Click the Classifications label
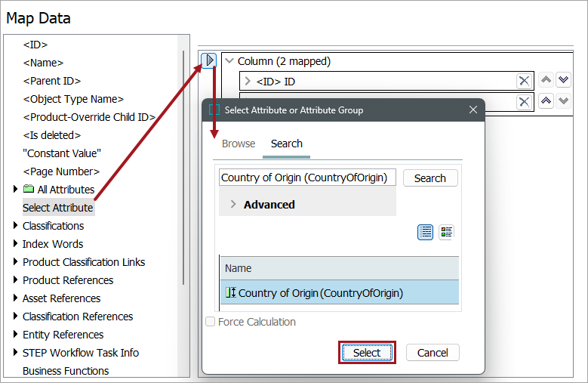The height and width of the screenshot is (383, 588). (54, 226)
